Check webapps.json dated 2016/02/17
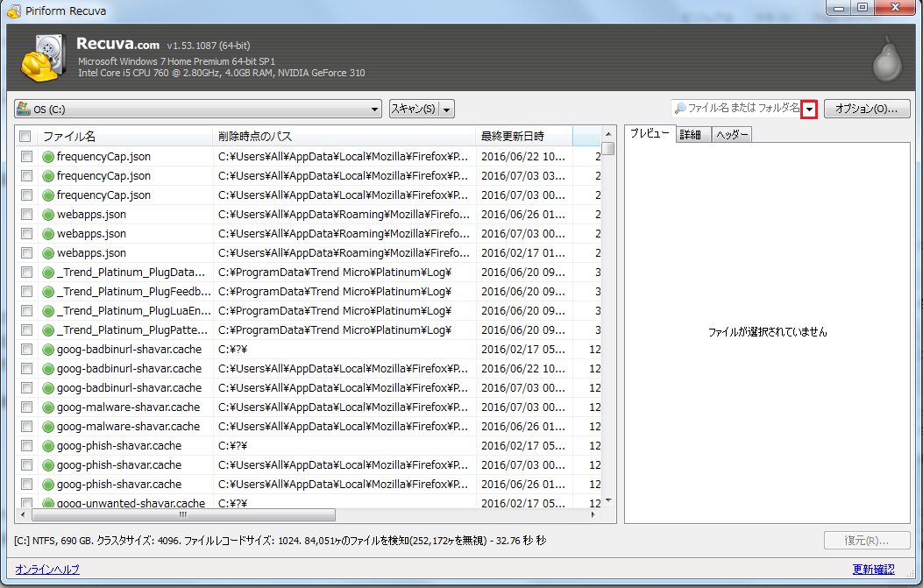Image resolution: width=923 pixels, height=588 pixels. 26,253
